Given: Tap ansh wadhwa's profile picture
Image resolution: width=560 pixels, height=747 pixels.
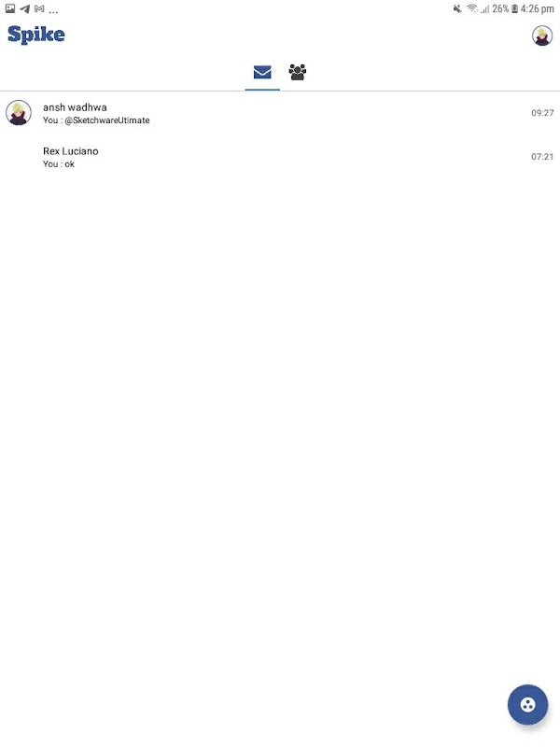Looking at the screenshot, I should click(x=19, y=113).
